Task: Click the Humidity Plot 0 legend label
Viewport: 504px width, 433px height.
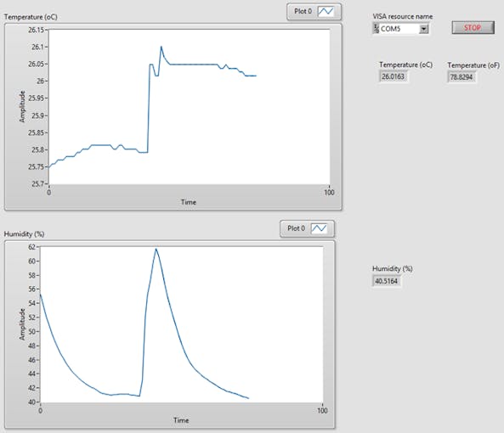Action: pos(296,228)
